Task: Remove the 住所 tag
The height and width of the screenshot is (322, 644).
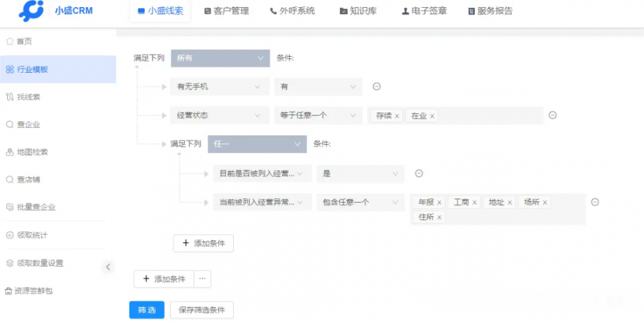Action: point(439,218)
